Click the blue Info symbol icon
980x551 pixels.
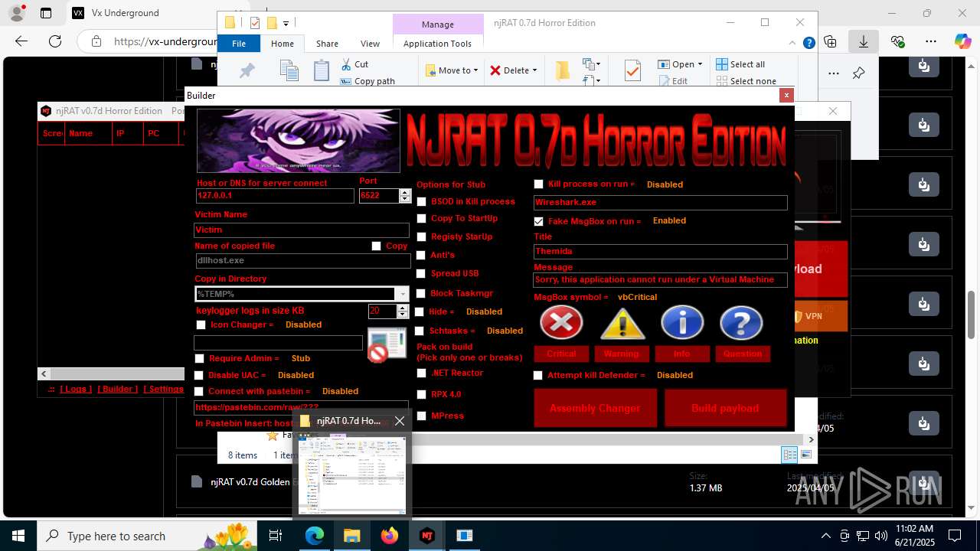pos(682,322)
